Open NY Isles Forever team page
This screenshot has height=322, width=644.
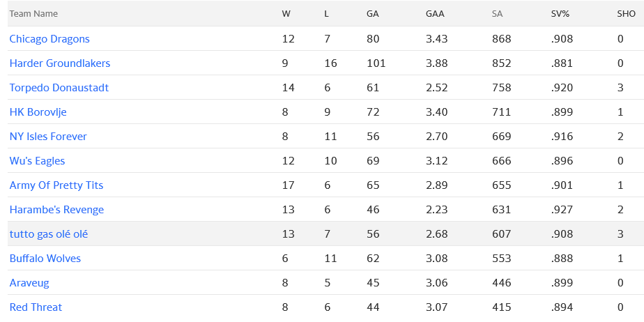click(48, 137)
